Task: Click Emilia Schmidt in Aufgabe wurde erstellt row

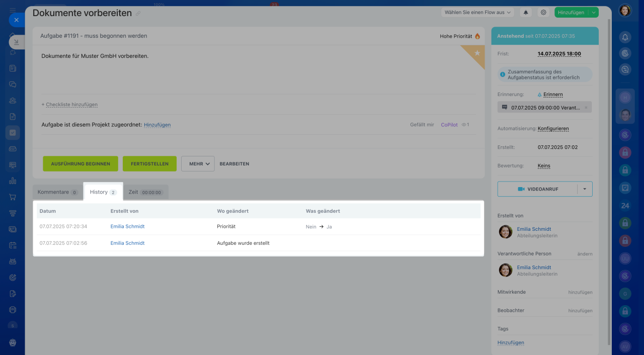Action: [127, 243]
